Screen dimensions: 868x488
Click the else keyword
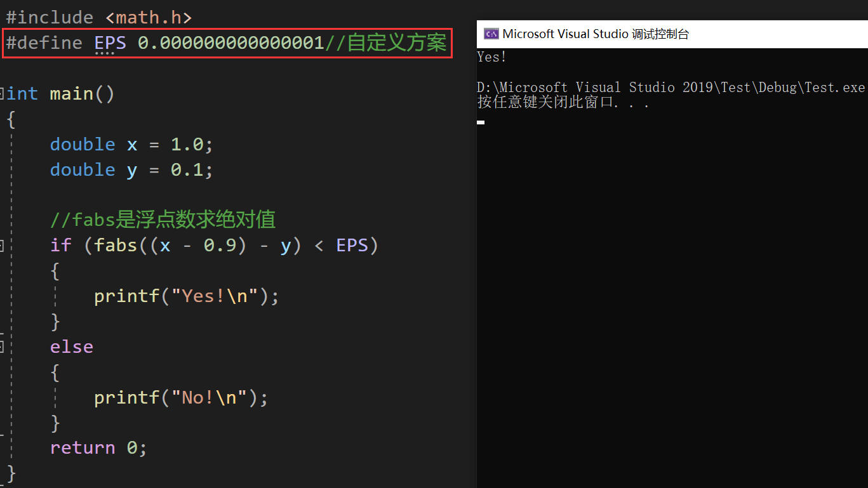click(x=72, y=346)
